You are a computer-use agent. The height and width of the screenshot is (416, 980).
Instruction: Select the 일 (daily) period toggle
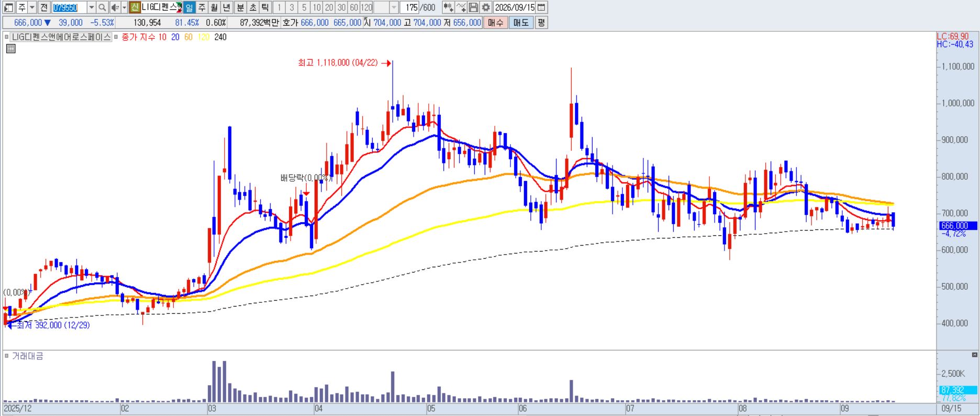coord(189,7)
